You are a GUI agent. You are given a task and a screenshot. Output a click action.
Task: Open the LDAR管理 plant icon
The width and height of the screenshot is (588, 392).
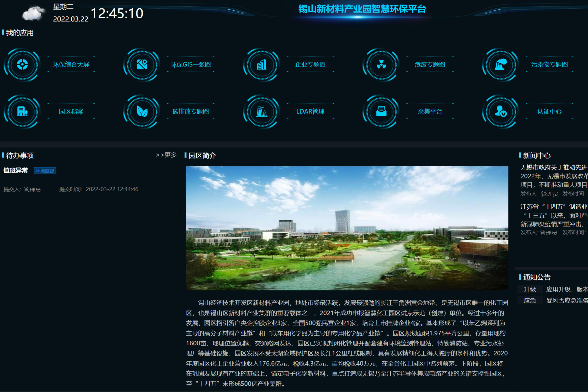pyautogui.click(x=262, y=111)
